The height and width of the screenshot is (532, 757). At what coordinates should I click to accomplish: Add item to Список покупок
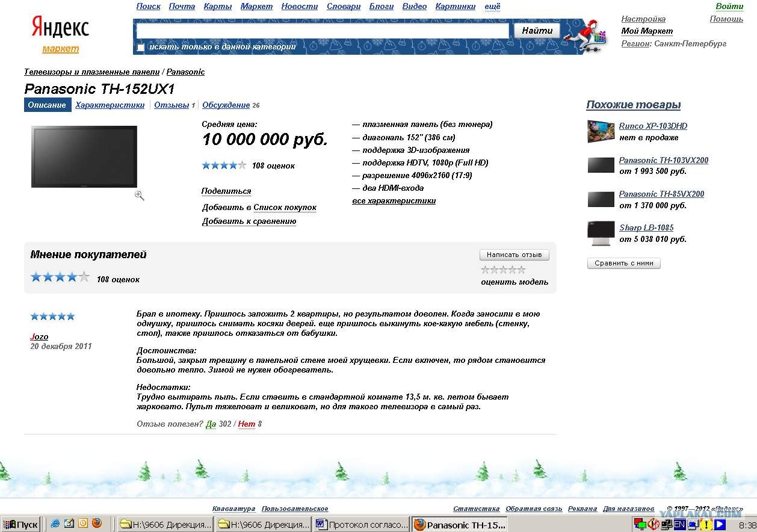tap(285, 207)
